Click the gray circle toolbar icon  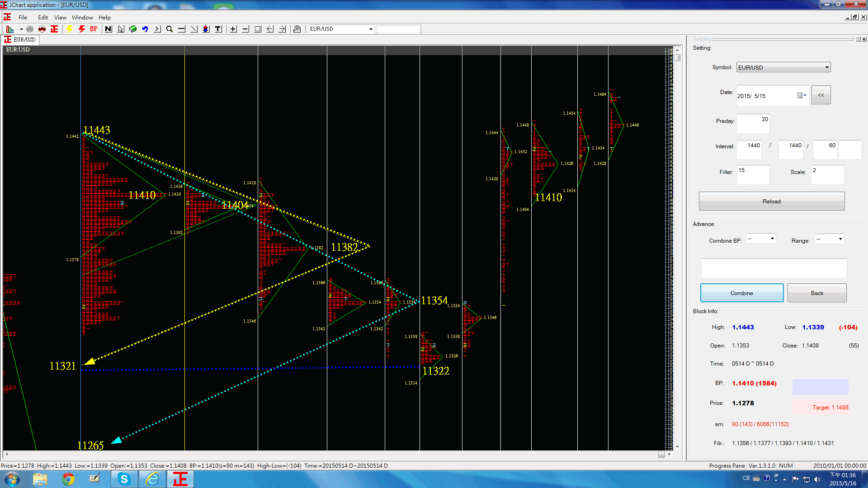coord(30,29)
